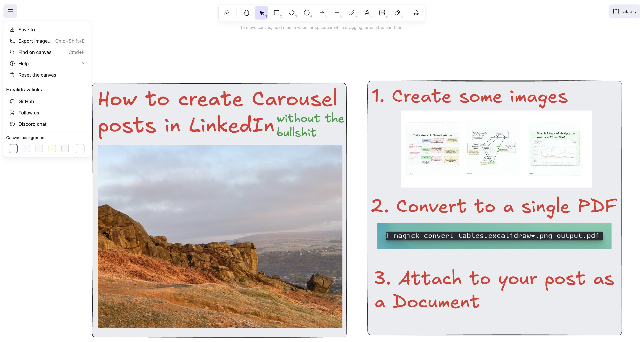Select the Ellipse tool
This screenshot has height=342, width=644.
click(307, 13)
